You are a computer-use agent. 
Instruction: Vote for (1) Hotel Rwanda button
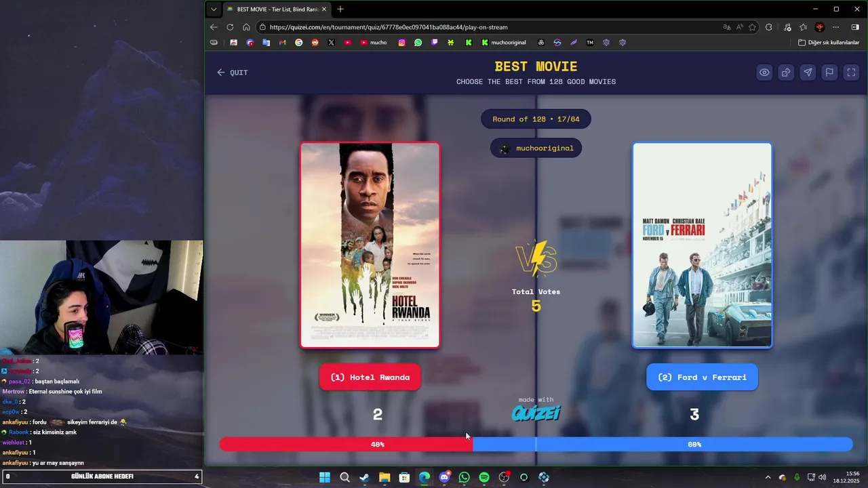pyautogui.click(x=370, y=377)
